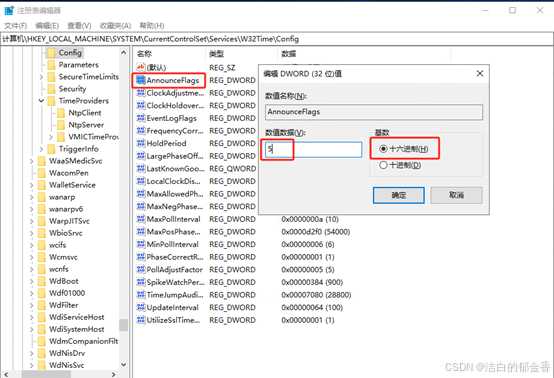Click the LocalClockDis... value icon

coord(141,181)
